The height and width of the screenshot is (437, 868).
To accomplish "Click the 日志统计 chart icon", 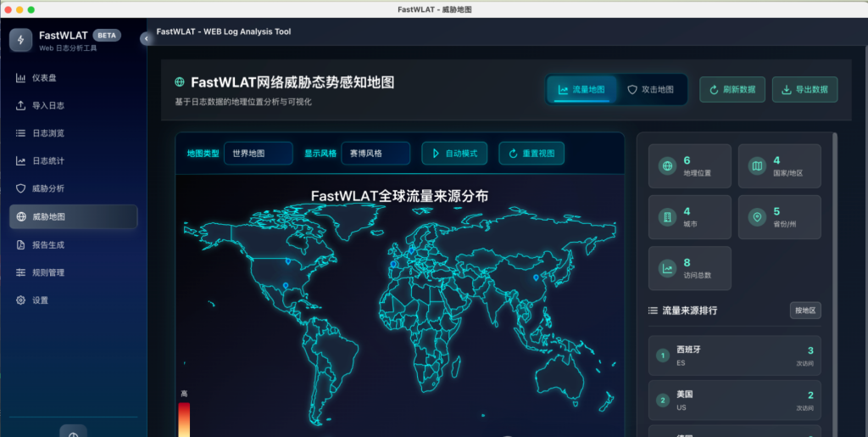I will click(21, 161).
